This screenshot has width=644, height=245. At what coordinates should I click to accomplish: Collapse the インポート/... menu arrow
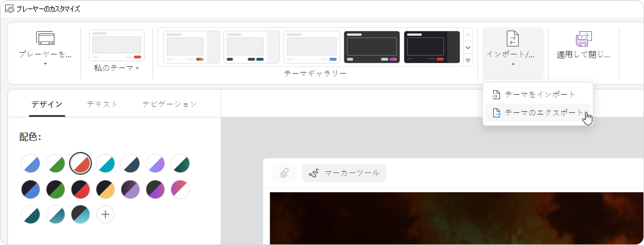click(512, 64)
